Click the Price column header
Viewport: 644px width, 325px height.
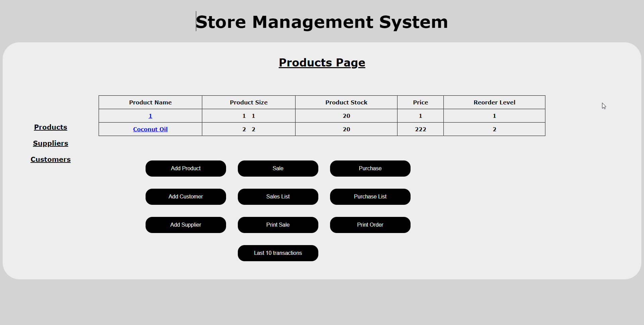click(x=421, y=102)
